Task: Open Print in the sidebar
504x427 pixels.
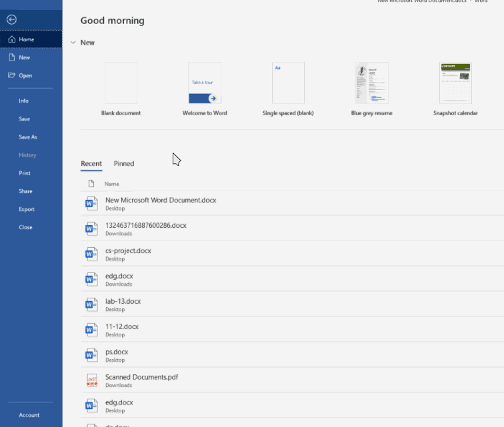Action: (25, 173)
